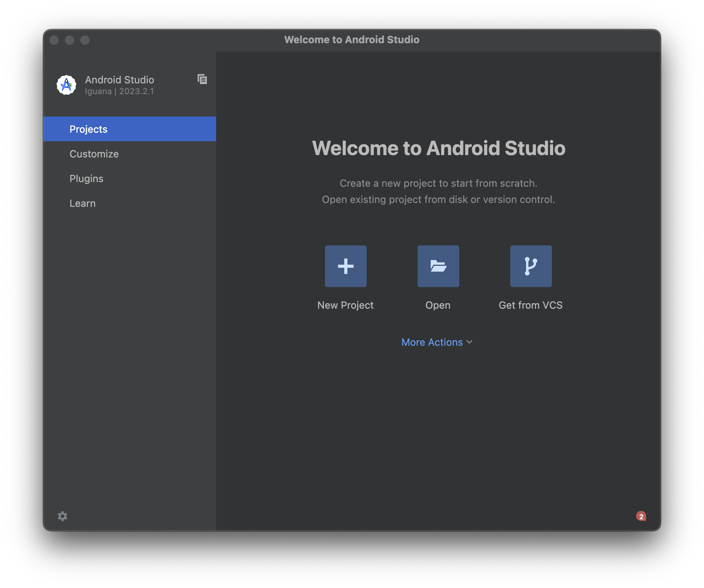Image resolution: width=704 pixels, height=588 pixels.
Task: Select the Learn sidebar item
Action: [82, 203]
